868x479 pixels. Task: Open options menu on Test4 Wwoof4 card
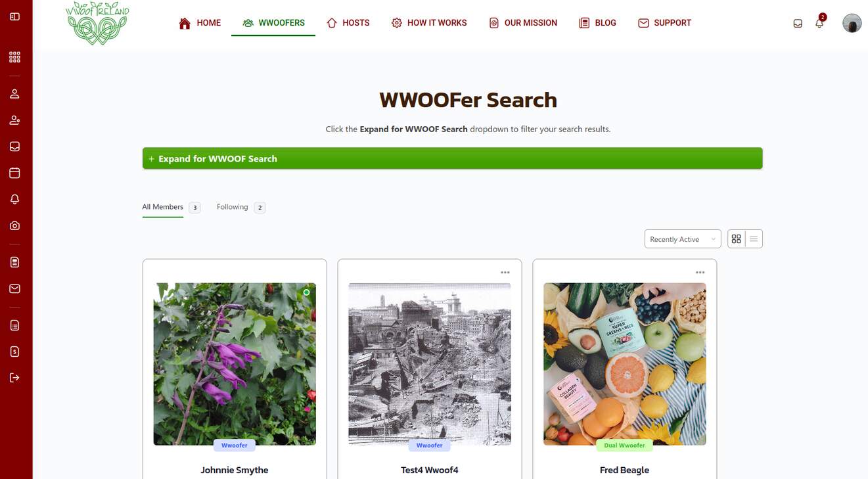pyautogui.click(x=505, y=272)
